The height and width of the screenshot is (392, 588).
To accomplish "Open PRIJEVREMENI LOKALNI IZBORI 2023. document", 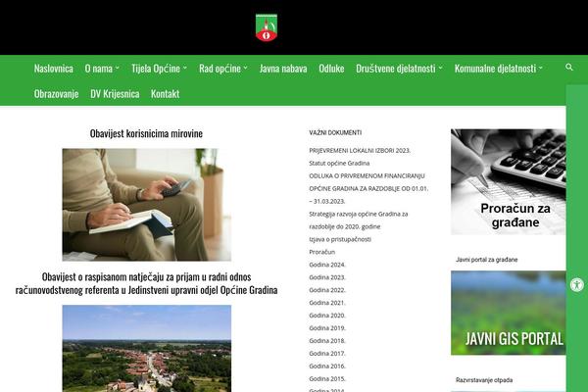I will tap(360, 150).
